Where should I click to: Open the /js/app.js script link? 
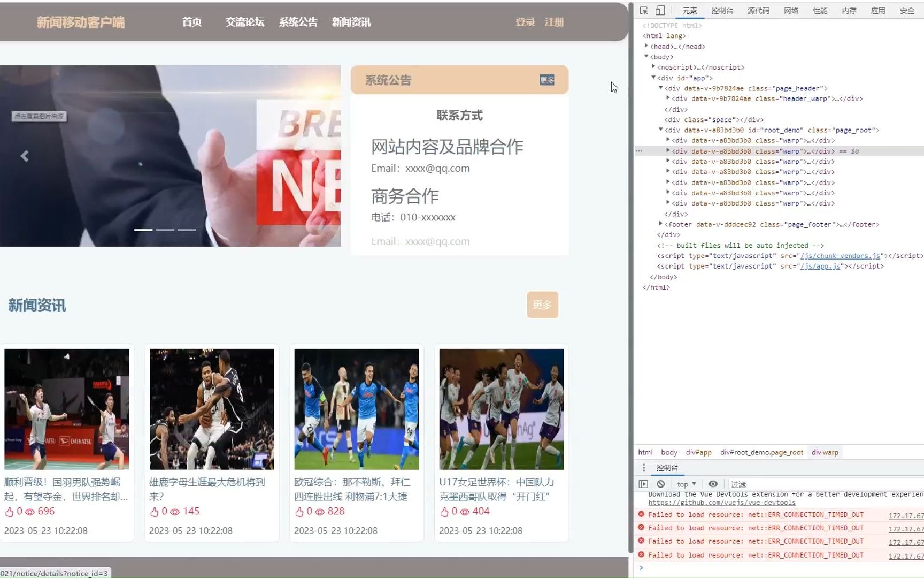coord(820,266)
